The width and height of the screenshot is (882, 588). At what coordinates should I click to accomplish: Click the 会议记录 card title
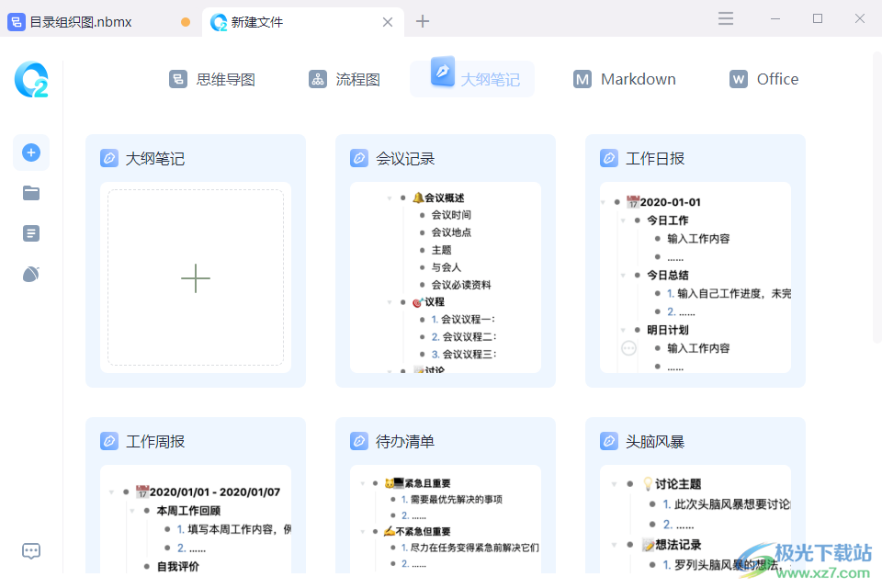tap(405, 159)
